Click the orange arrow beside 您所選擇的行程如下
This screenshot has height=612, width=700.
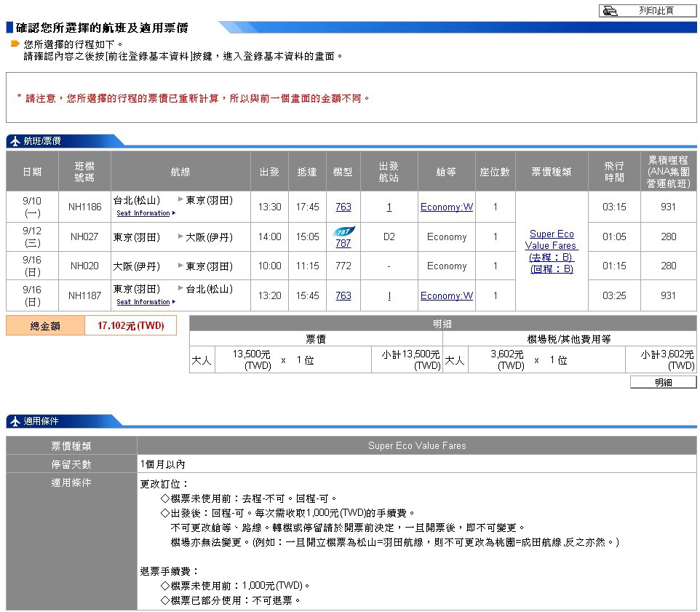(15, 44)
